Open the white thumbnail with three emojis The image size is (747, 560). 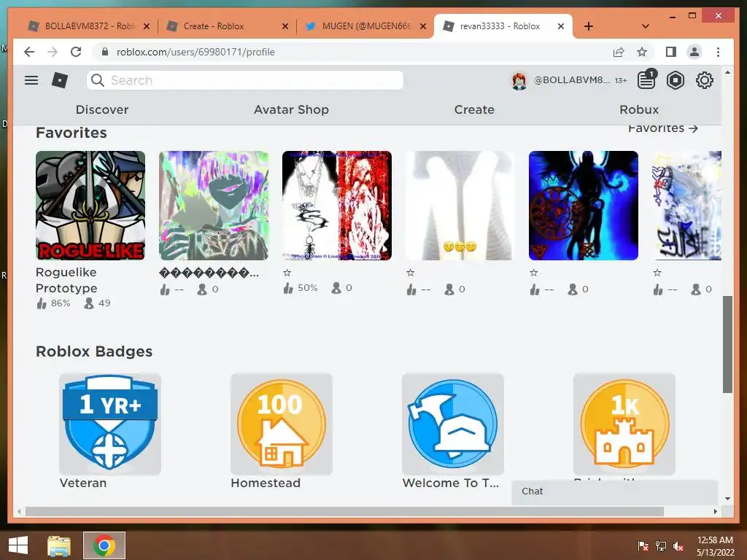(x=460, y=206)
